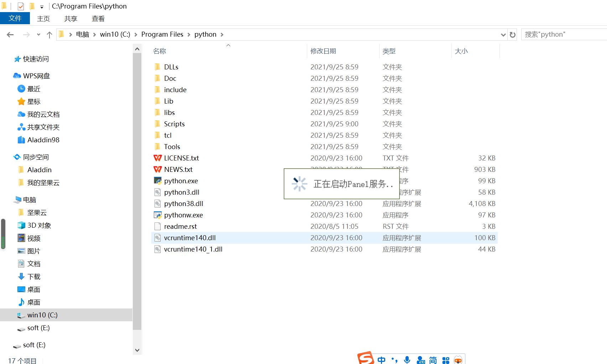Viewport: 607px width, 364px height.
Task: Open 视频 library in sidebar
Action: pos(34,238)
